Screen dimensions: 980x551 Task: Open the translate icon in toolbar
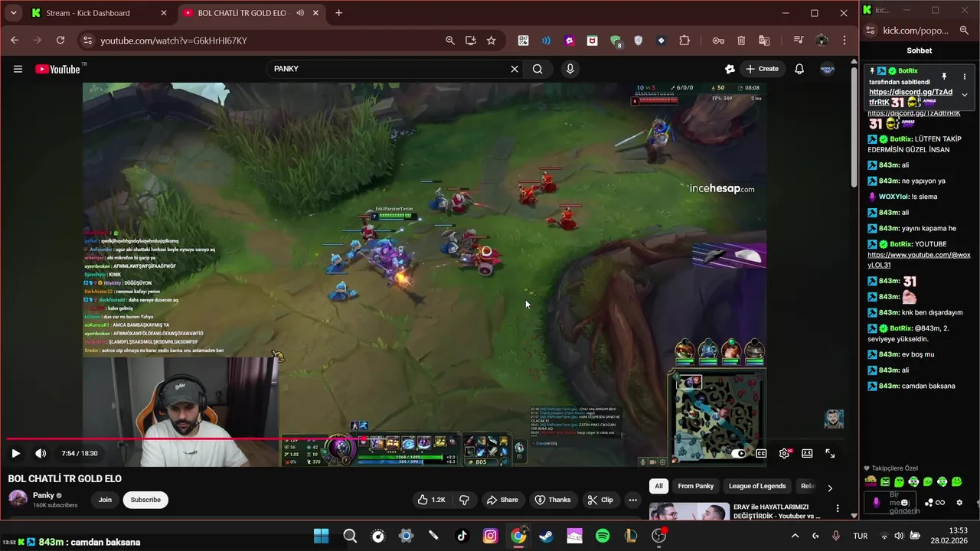click(764, 41)
